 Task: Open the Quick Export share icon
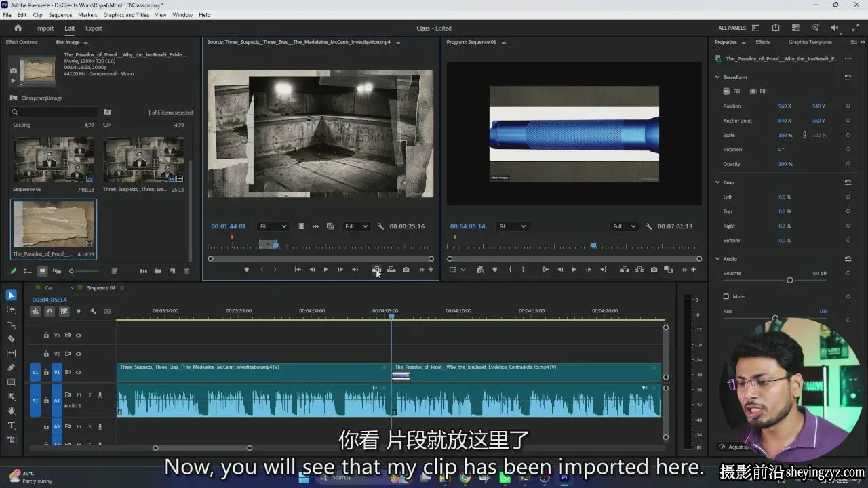click(x=776, y=28)
